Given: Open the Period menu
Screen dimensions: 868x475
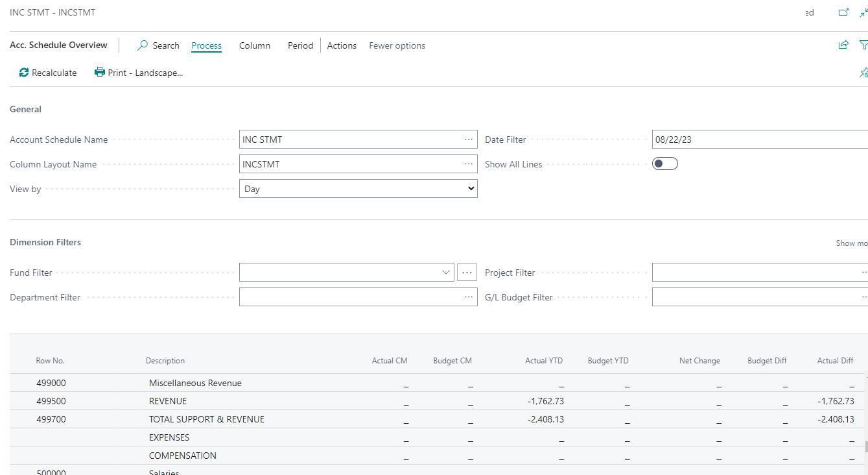Looking at the screenshot, I should click(x=300, y=45).
